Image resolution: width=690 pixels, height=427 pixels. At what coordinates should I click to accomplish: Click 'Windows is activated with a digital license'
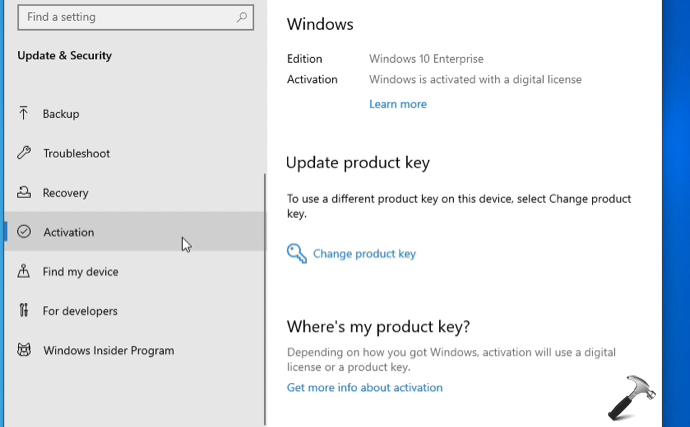click(475, 79)
